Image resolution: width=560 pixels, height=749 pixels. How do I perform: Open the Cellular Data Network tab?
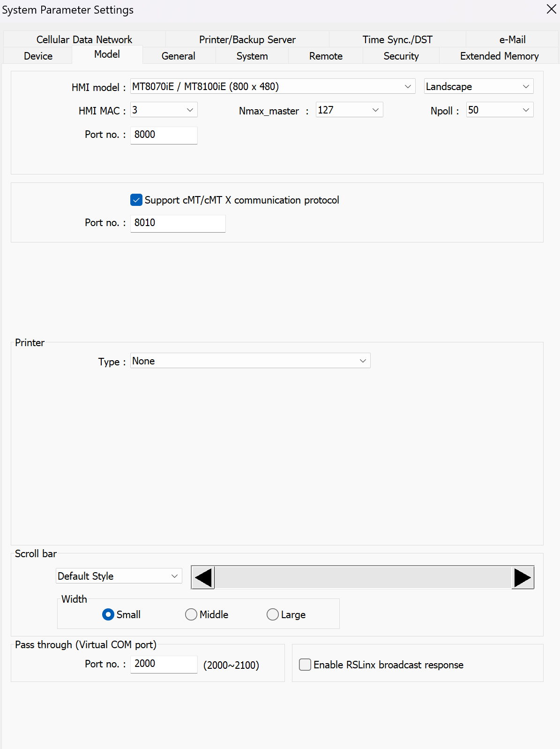click(x=84, y=39)
